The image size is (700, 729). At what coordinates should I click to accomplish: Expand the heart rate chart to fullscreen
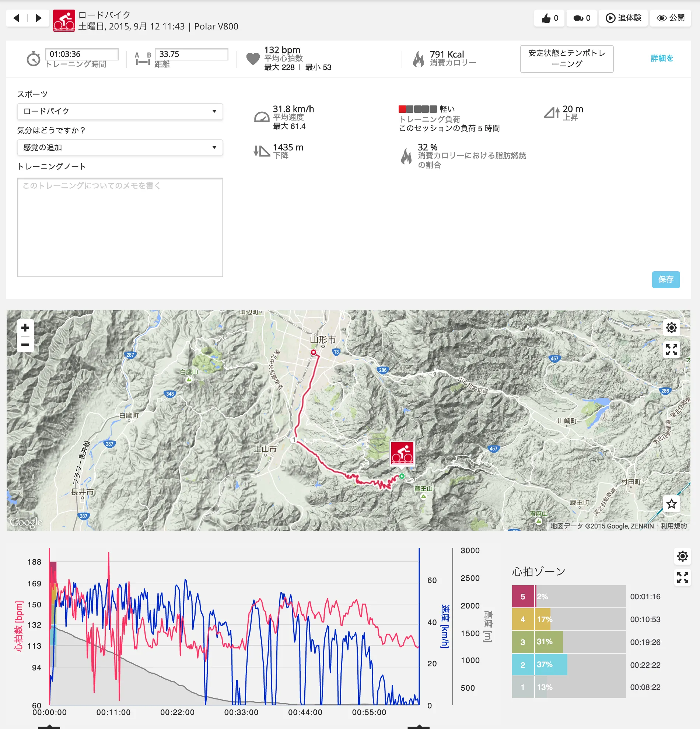[x=683, y=577]
